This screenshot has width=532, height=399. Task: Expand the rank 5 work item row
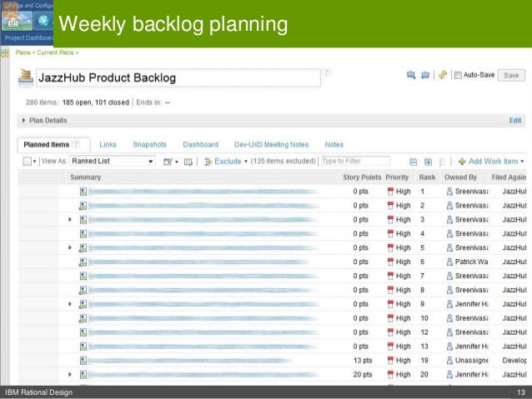[x=70, y=247]
